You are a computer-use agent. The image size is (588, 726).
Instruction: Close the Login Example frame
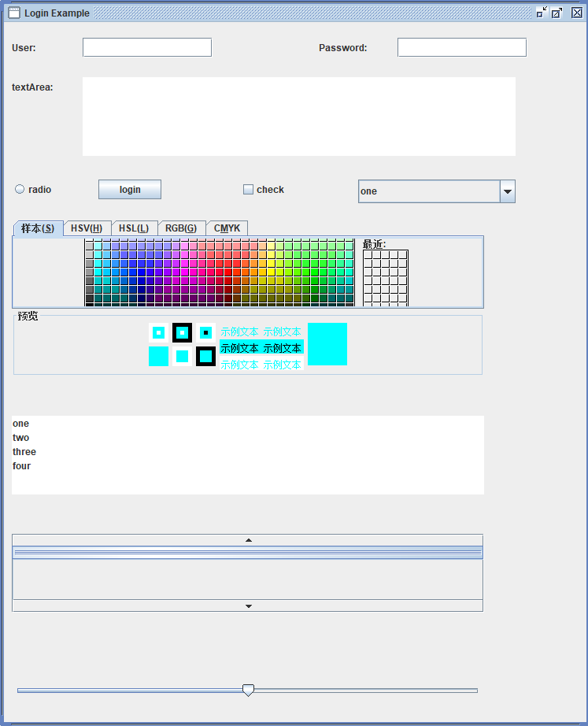pos(576,13)
